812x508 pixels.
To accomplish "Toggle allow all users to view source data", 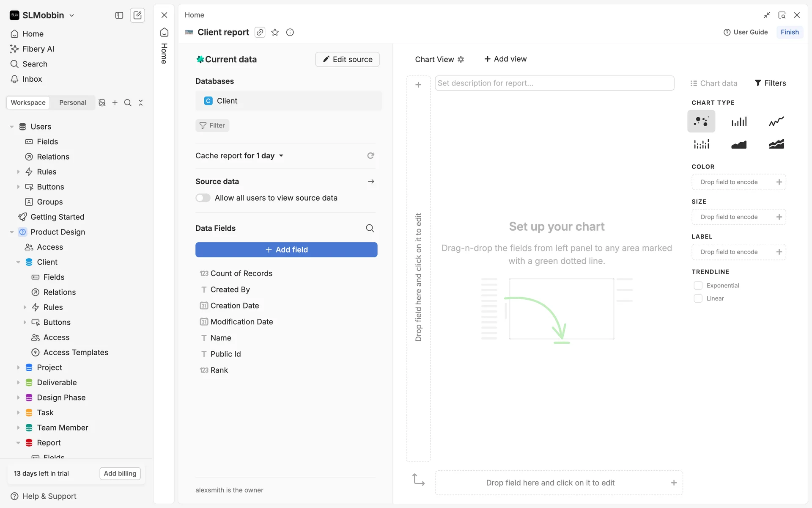I will point(203,198).
